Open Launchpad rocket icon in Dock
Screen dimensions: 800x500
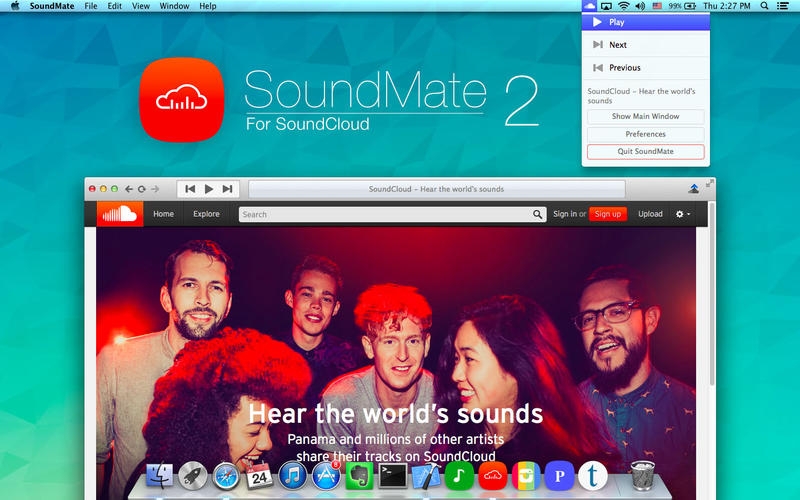click(192, 476)
